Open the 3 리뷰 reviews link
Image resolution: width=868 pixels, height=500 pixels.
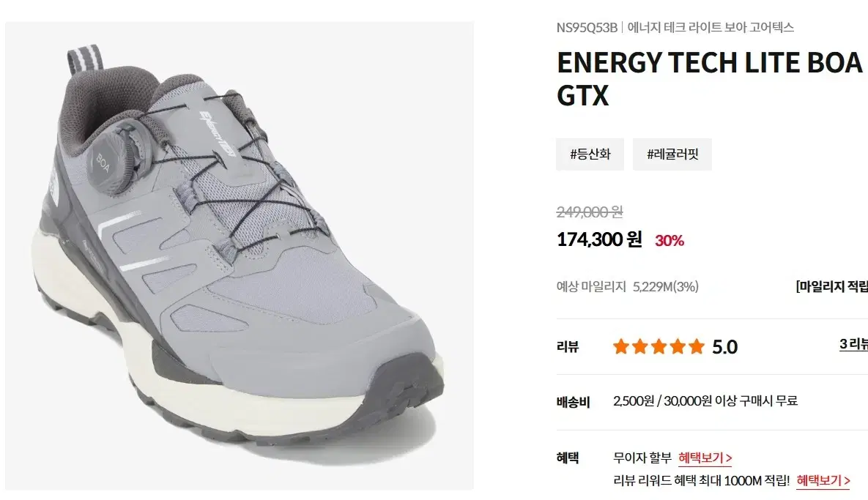point(853,344)
